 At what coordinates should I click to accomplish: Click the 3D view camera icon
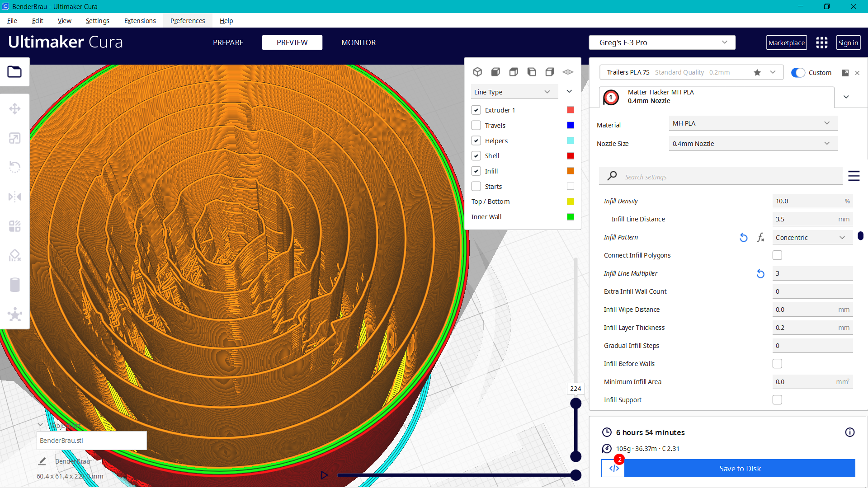477,72
